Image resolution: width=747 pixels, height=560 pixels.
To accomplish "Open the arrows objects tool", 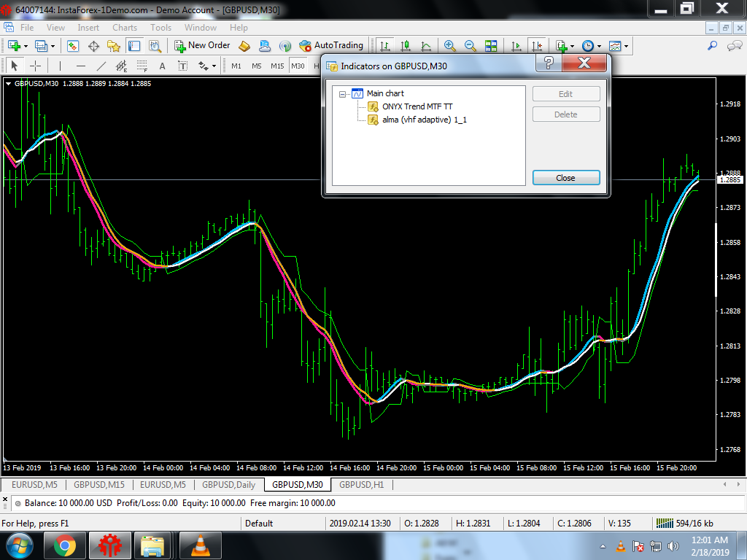I will (x=204, y=66).
